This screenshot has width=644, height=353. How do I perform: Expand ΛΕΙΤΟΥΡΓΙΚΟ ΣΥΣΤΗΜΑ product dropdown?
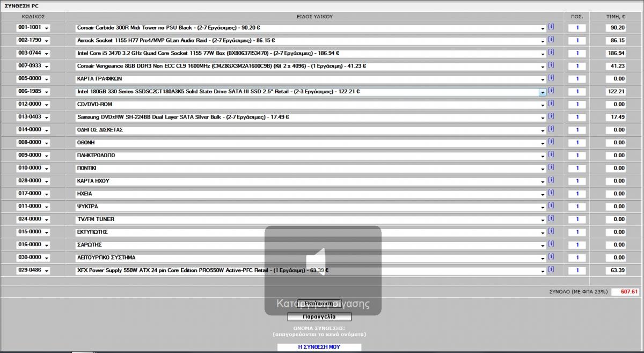click(311, 258)
